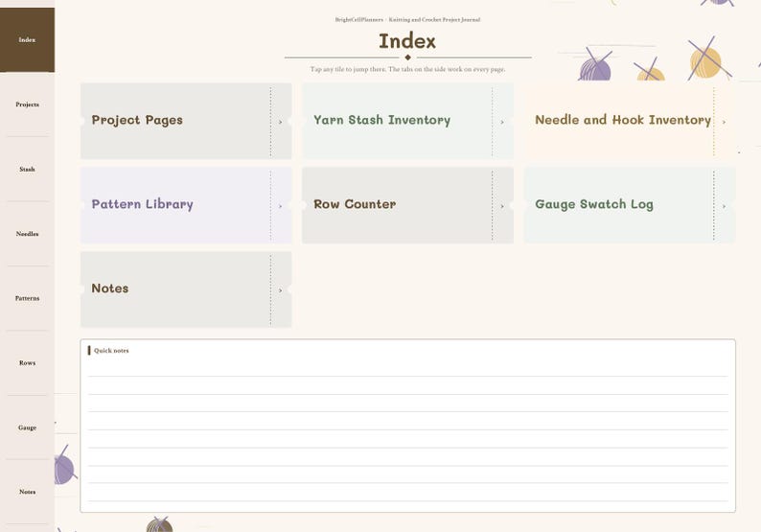The height and width of the screenshot is (532, 761).
Task: Click the BrightCellPlanners journal header text
Action: tap(407, 20)
